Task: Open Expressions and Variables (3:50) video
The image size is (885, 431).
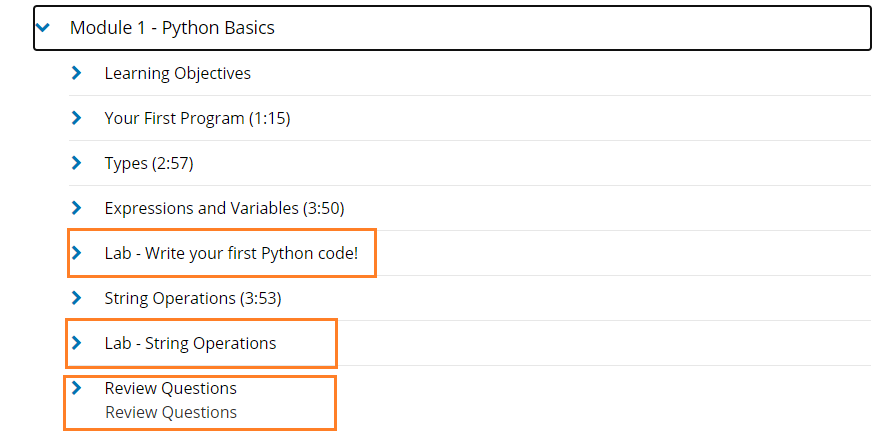Action: pos(225,209)
